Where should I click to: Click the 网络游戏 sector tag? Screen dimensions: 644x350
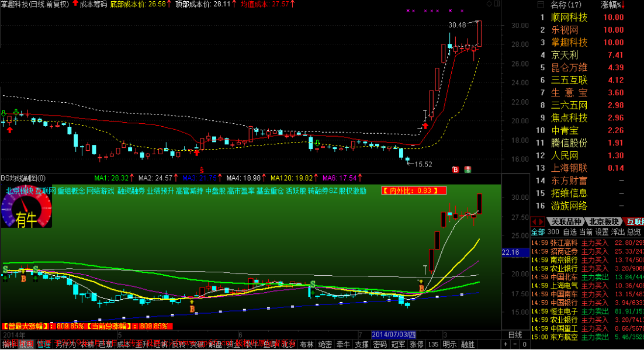(x=101, y=190)
